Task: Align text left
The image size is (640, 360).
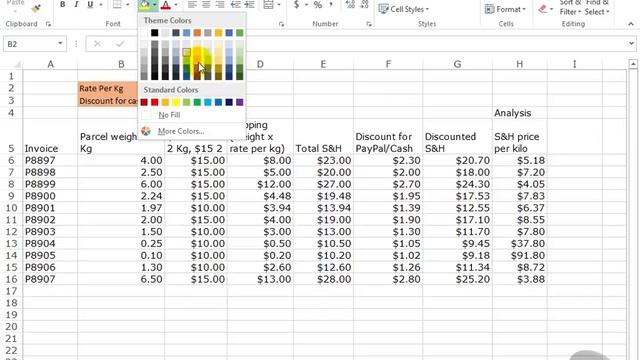Action: [x=192, y=4]
